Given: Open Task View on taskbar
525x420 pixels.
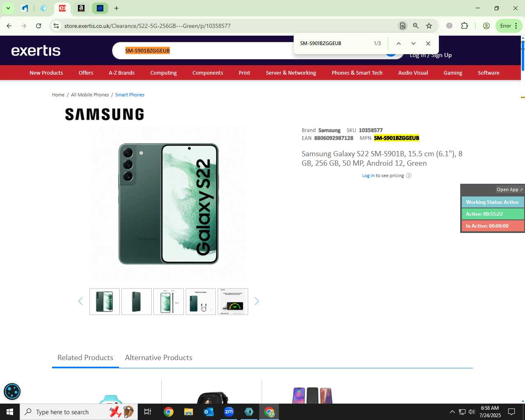Looking at the screenshot, I should click(148, 412).
